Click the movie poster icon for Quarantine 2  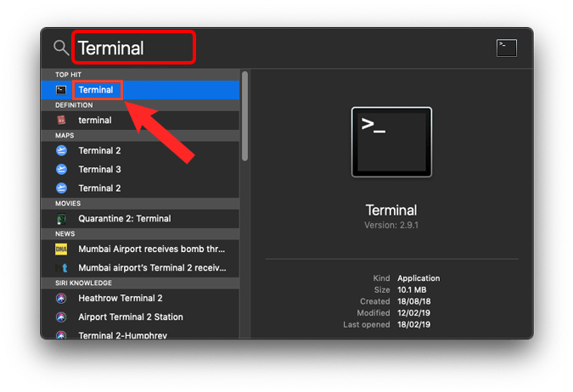(x=61, y=219)
